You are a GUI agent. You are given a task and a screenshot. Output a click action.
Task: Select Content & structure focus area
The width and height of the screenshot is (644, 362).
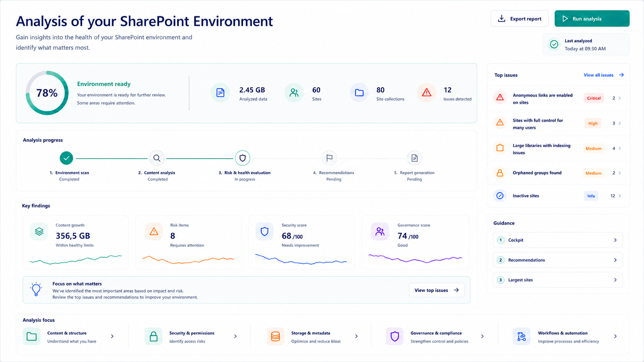[x=69, y=337]
